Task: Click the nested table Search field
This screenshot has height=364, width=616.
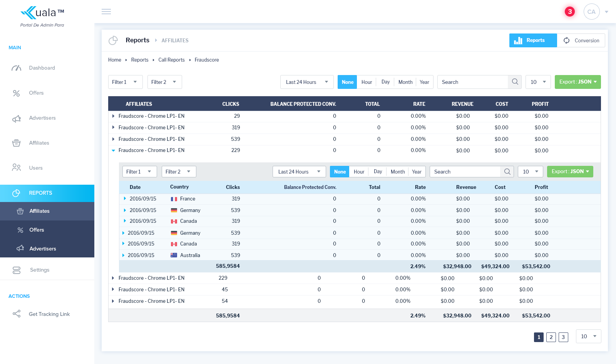Action: [465, 172]
